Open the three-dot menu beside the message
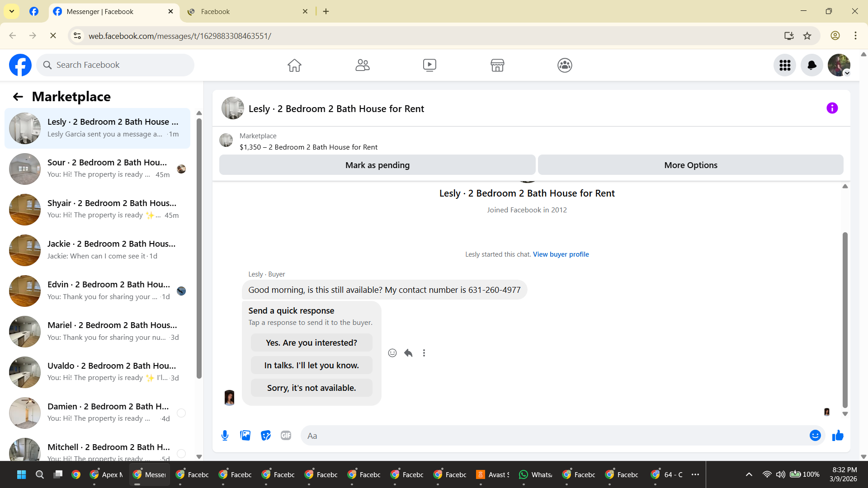The image size is (868, 488). click(424, 353)
